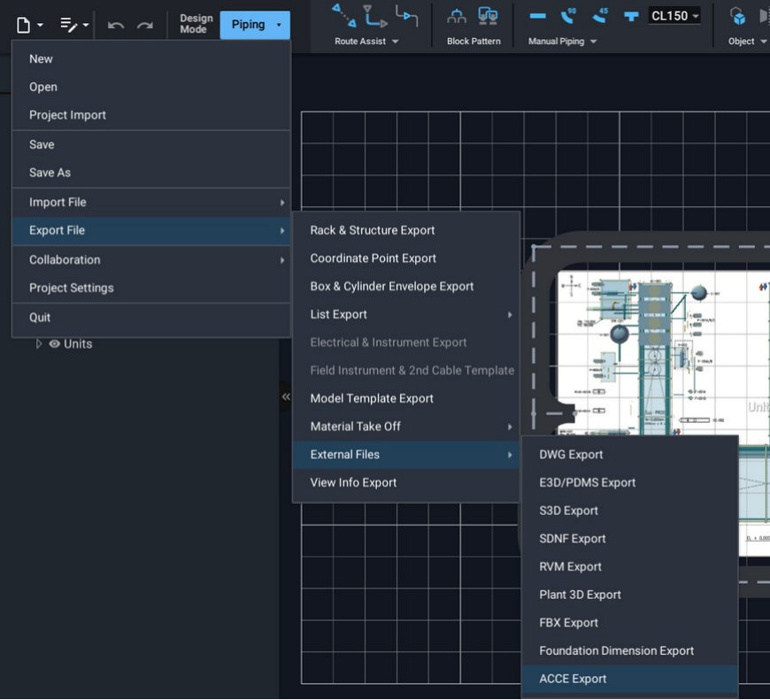Open Project Settings from menu
770x700 pixels.
(151, 288)
